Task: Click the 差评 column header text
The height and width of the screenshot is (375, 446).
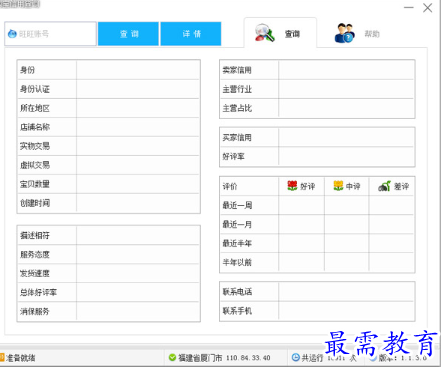Action: coord(401,186)
